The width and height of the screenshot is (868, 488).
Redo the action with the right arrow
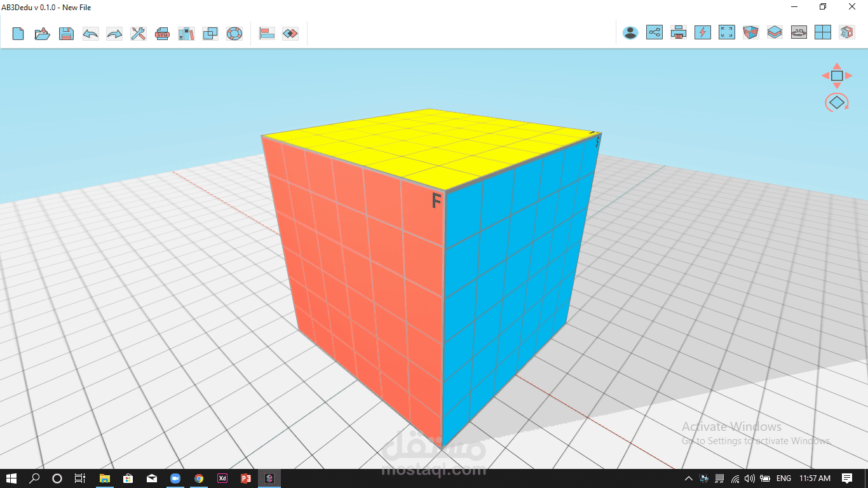(114, 34)
